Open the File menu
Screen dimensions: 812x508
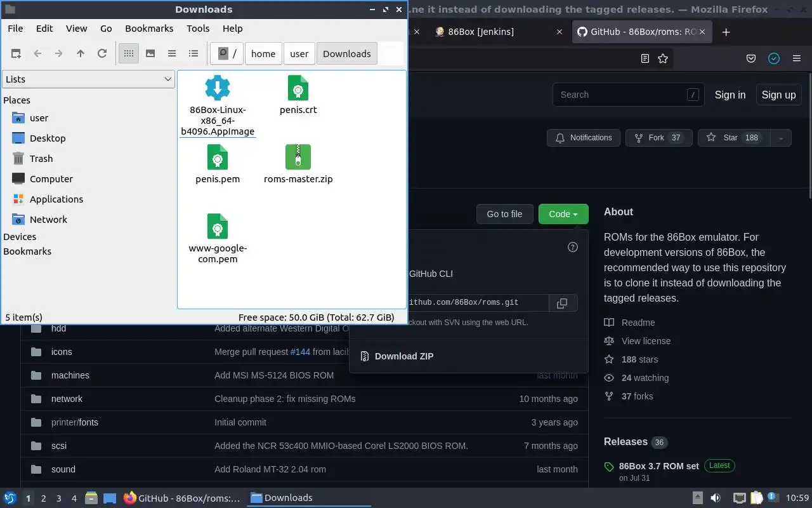tap(15, 29)
